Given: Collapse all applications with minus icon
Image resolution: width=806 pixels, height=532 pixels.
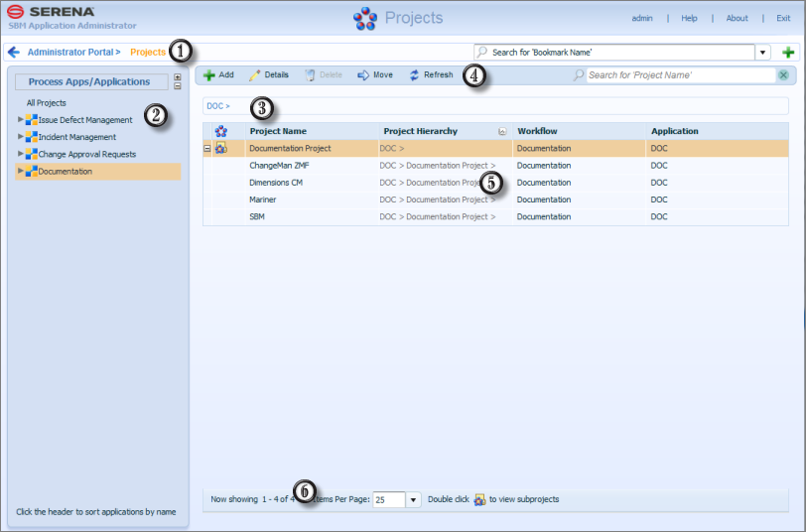Looking at the screenshot, I should tap(178, 85).
